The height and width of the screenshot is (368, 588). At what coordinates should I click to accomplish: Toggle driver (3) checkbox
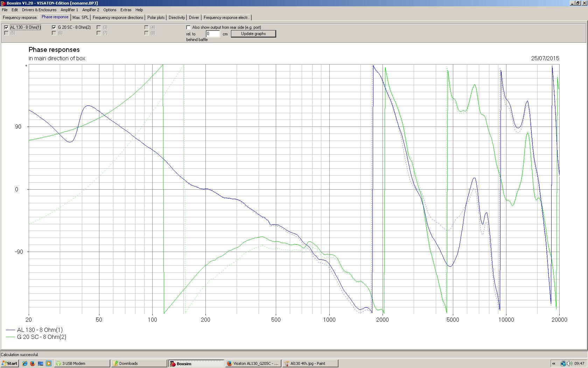click(x=99, y=27)
